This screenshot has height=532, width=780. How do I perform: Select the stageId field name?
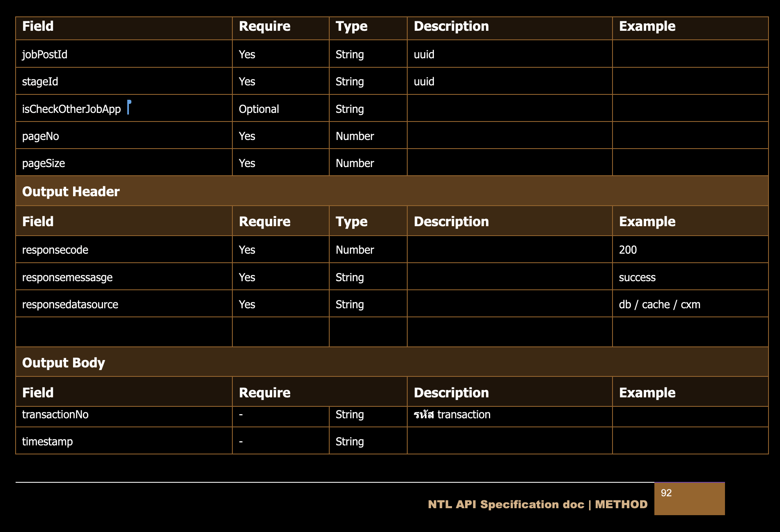point(40,82)
